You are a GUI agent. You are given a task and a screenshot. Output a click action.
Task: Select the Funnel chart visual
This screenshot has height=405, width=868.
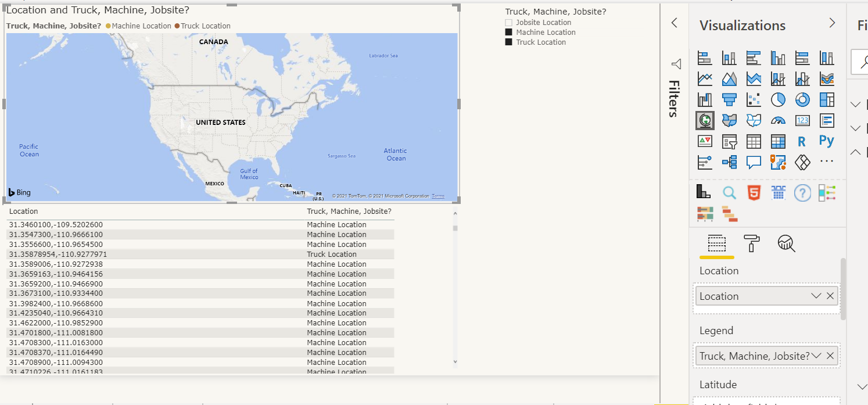[x=729, y=99]
